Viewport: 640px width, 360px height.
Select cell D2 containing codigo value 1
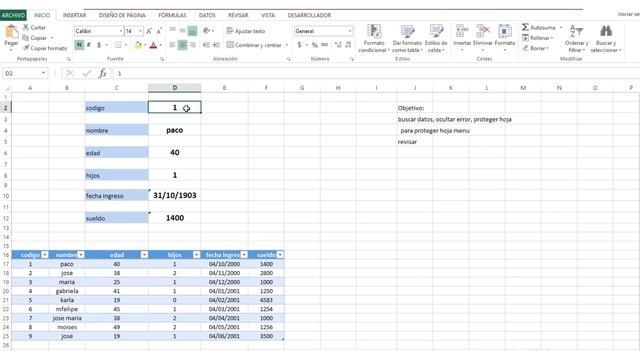(x=174, y=107)
